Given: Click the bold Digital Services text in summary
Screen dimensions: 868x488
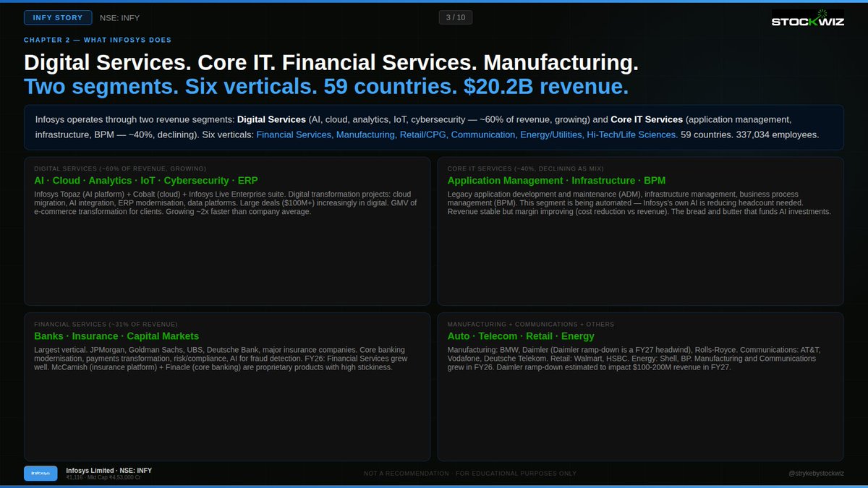Looking at the screenshot, I should coord(271,119).
